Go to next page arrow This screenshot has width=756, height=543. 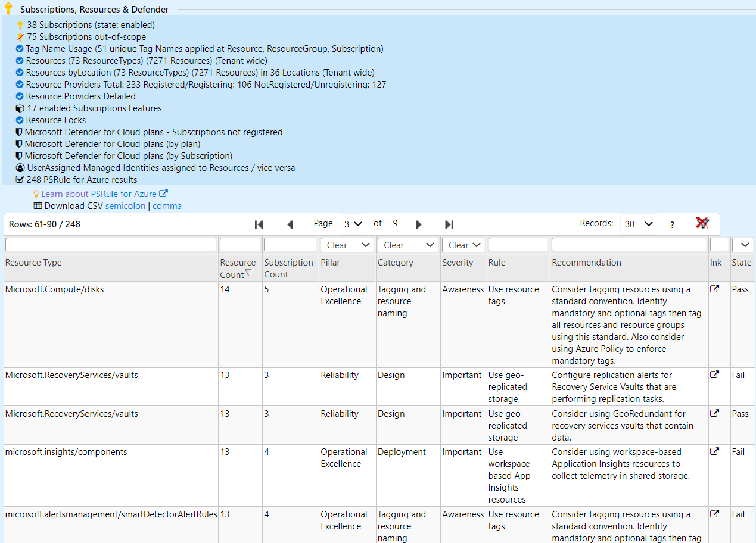click(x=418, y=224)
